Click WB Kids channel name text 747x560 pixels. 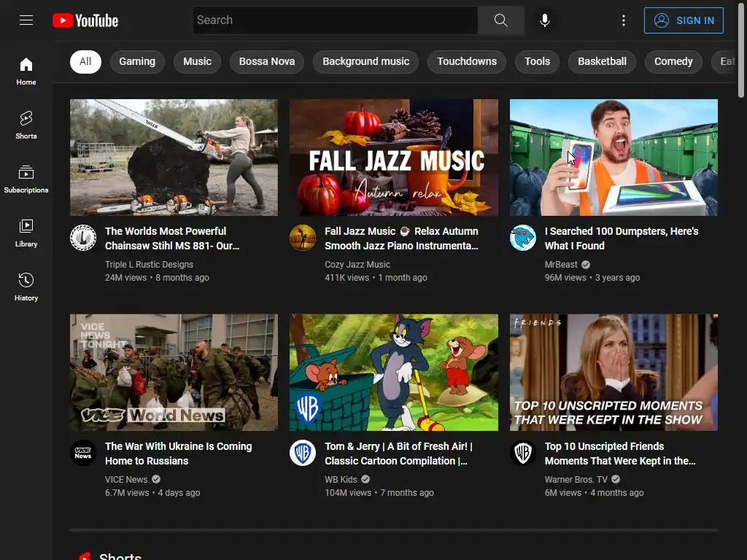(341, 480)
